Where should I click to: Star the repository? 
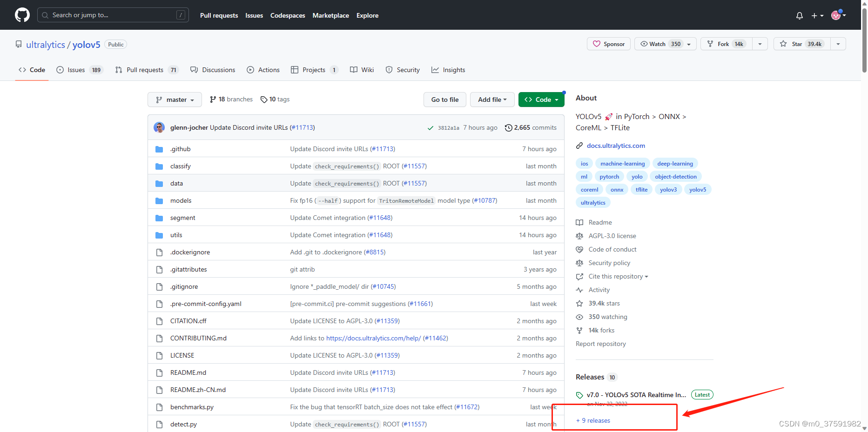tap(802, 44)
